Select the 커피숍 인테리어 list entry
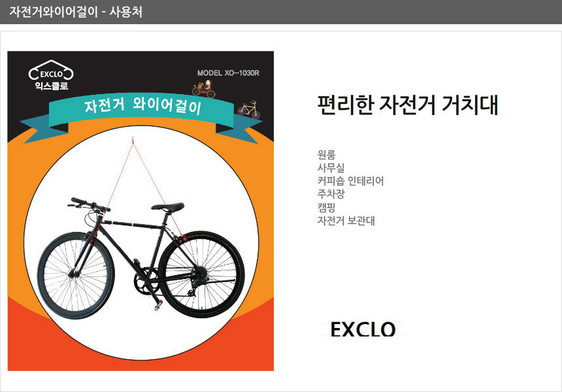The height and width of the screenshot is (392, 562). coord(350,181)
